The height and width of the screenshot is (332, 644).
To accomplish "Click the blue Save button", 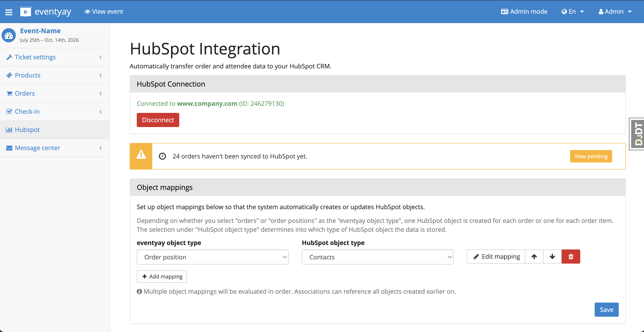I will tap(607, 310).
